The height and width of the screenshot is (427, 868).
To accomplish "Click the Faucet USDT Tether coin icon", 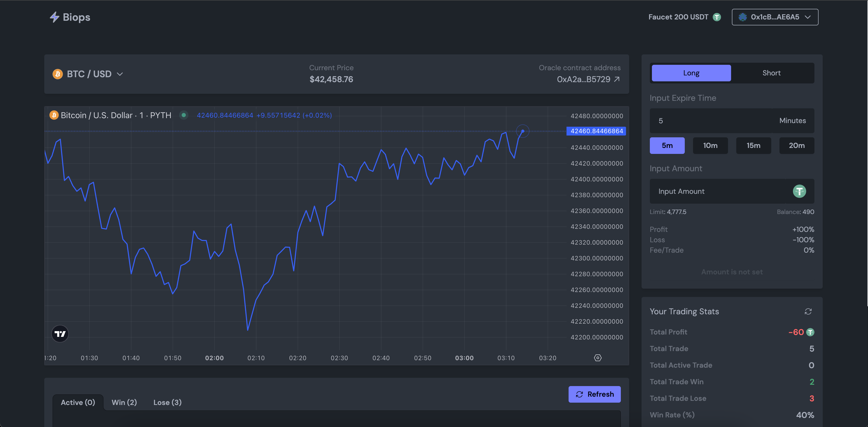I will click(717, 17).
